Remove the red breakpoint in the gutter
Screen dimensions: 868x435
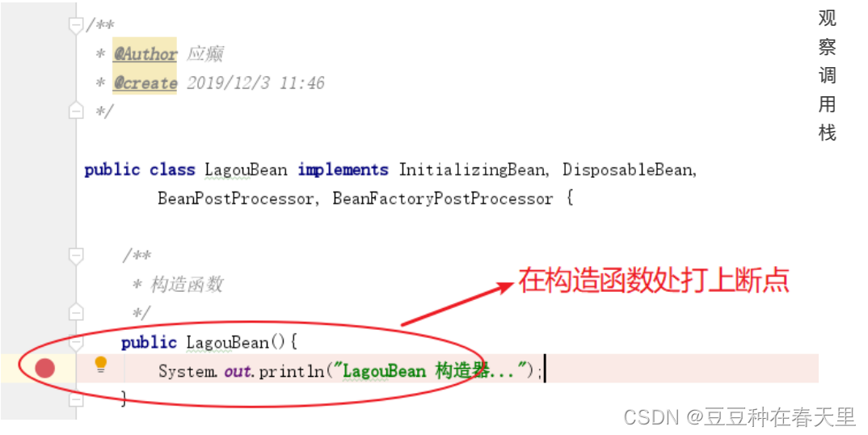pos(44,368)
